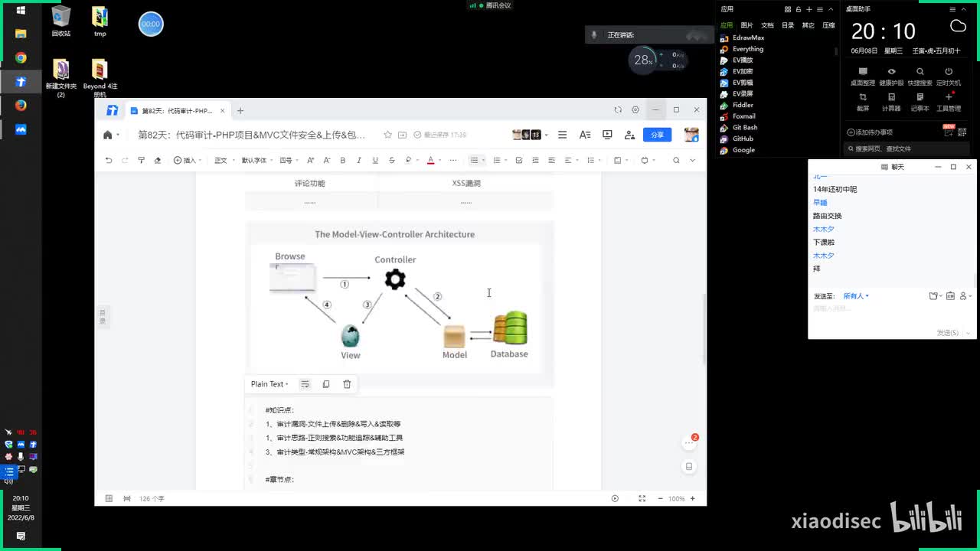The height and width of the screenshot is (551, 980).
Task: Switch to 文档 tab in app panel
Action: 767,25
